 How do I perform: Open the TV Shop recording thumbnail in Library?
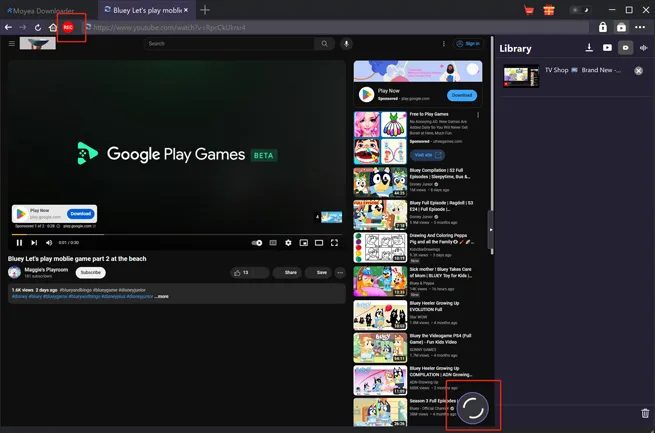pyautogui.click(x=521, y=76)
